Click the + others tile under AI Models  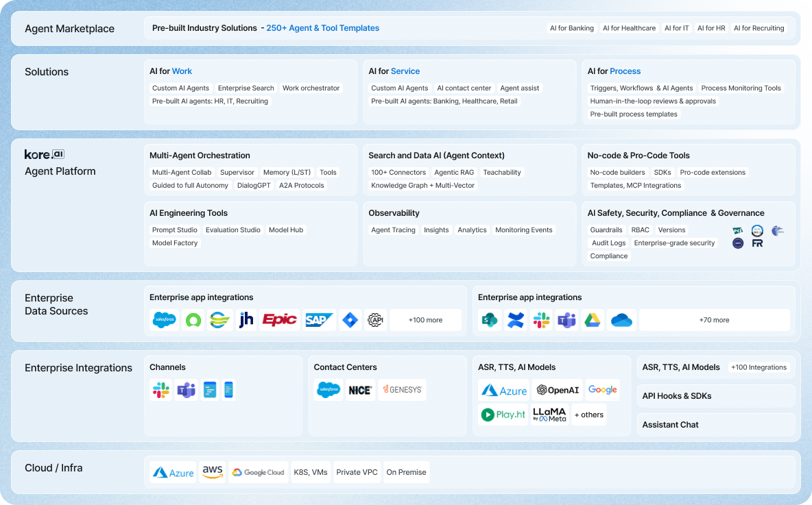(589, 415)
